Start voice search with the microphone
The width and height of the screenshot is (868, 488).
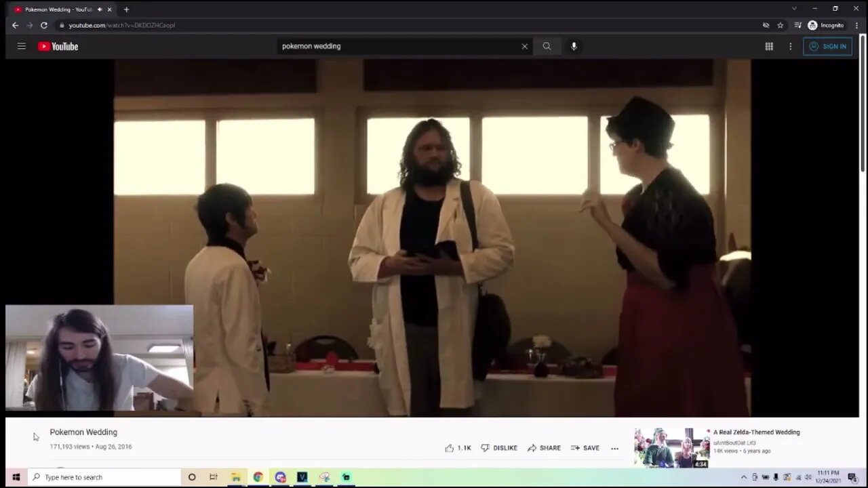(x=574, y=46)
